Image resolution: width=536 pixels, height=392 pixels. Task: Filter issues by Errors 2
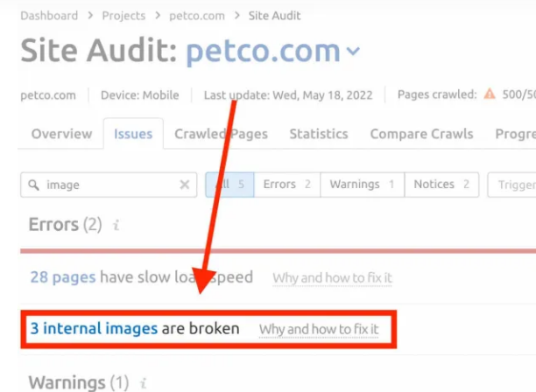287,185
